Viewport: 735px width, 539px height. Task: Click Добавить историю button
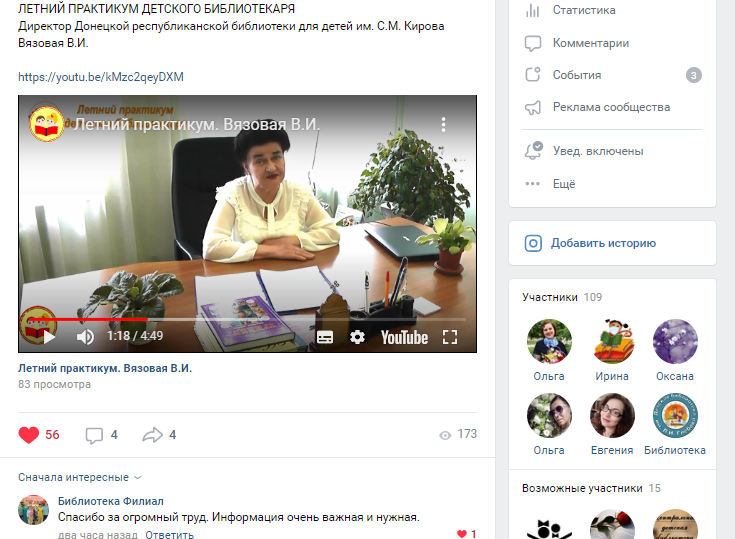612,243
